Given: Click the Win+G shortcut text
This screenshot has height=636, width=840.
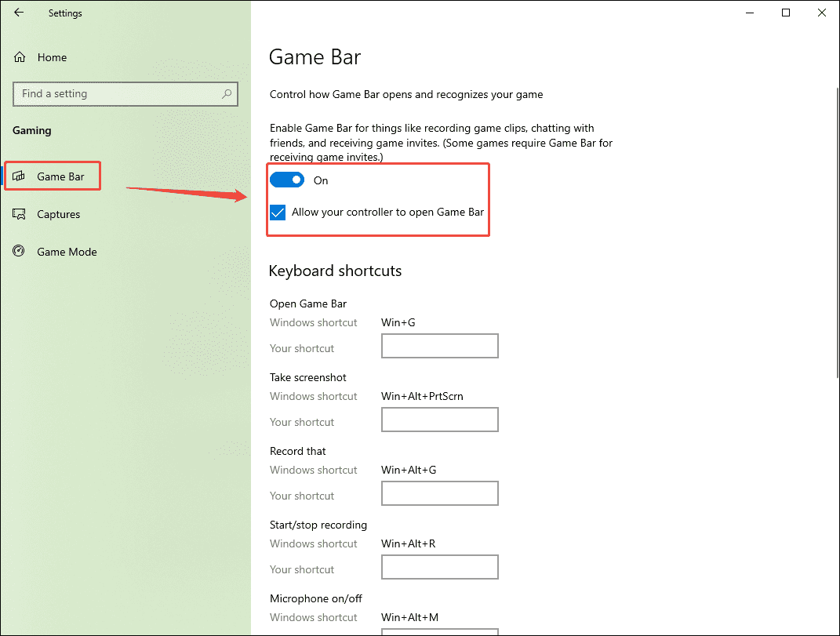Looking at the screenshot, I should [x=398, y=322].
